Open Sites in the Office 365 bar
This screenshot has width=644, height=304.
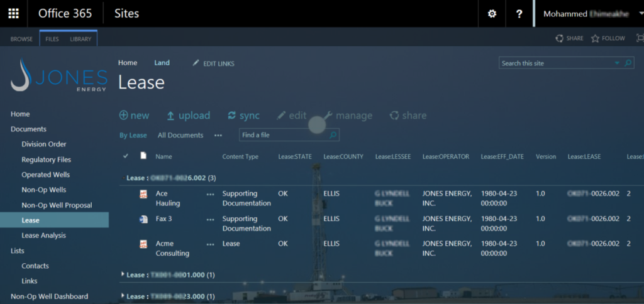pos(126,14)
